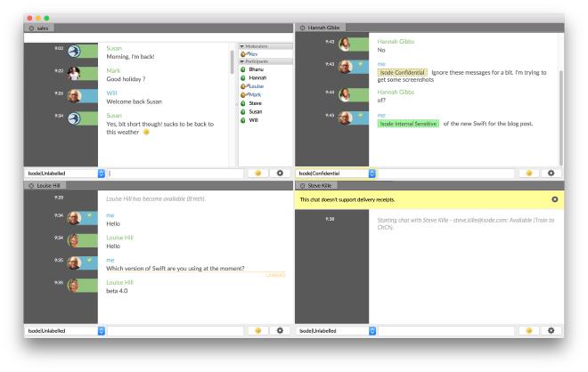The width and height of the screenshot is (588, 372).
Task: Select Bhanu in participants list
Action: pyautogui.click(x=256, y=69)
